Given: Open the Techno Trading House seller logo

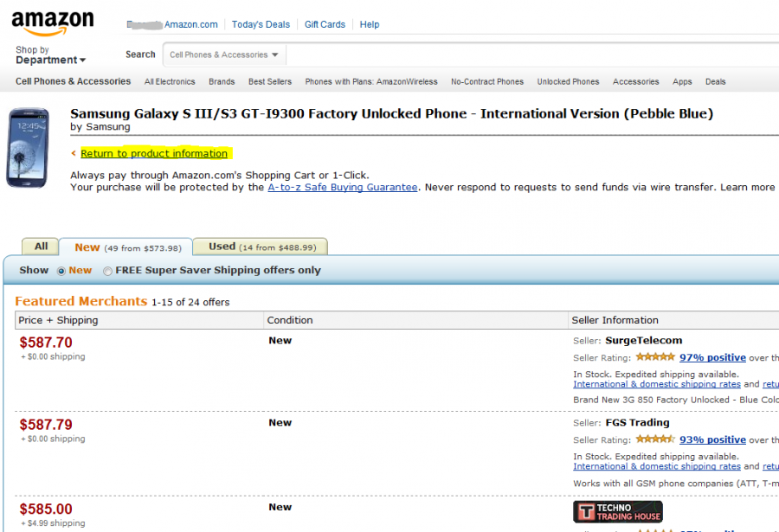Looking at the screenshot, I should click(617, 511).
